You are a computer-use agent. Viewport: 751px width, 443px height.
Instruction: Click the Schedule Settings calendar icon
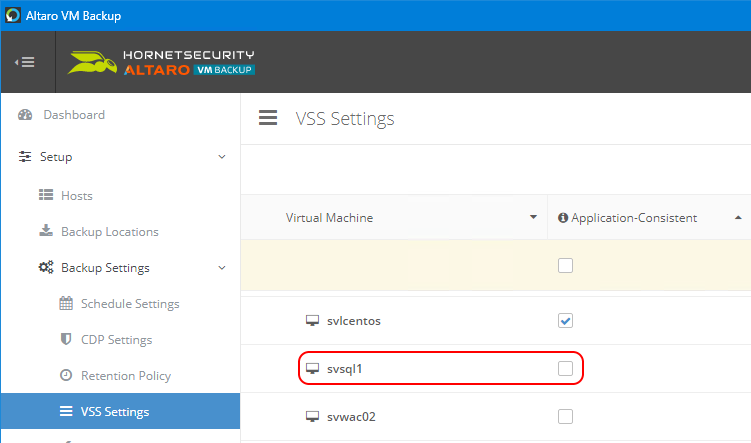[66, 303]
